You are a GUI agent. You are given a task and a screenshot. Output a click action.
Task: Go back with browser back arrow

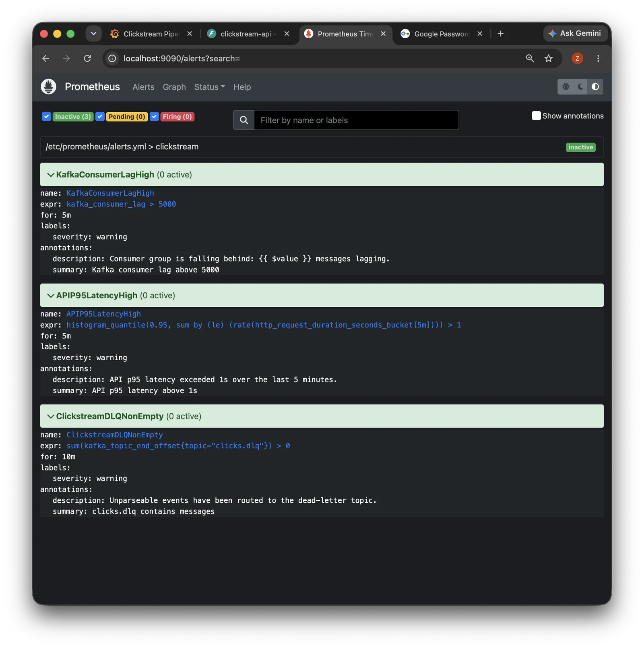coord(46,58)
